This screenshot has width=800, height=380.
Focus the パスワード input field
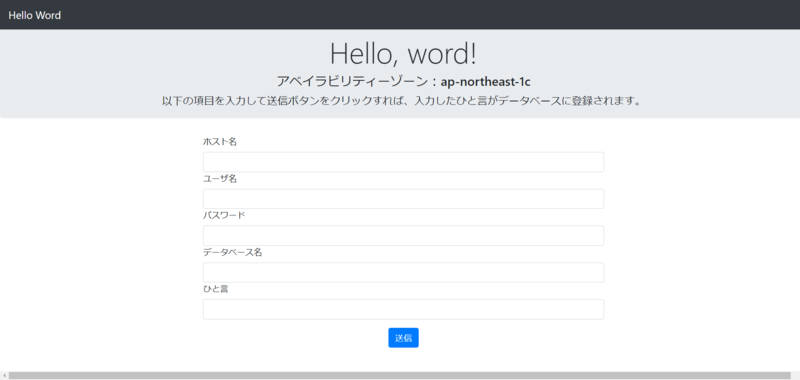[404, 236]
